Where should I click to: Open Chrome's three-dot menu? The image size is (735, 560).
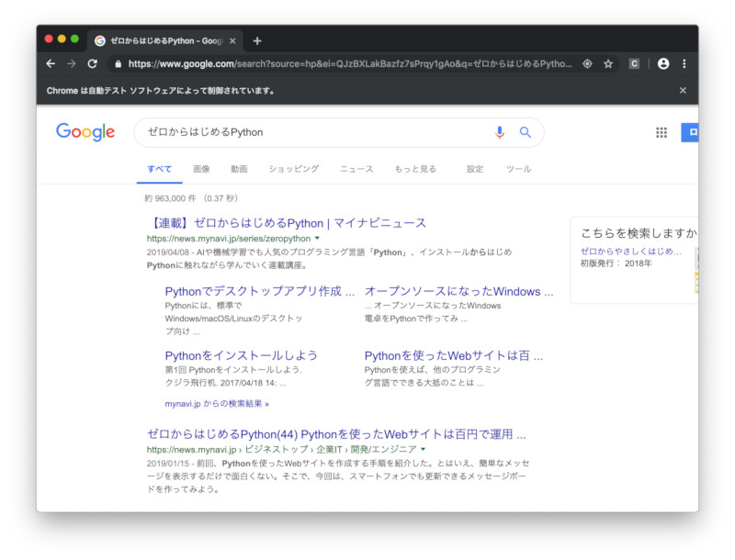[684, 63]
